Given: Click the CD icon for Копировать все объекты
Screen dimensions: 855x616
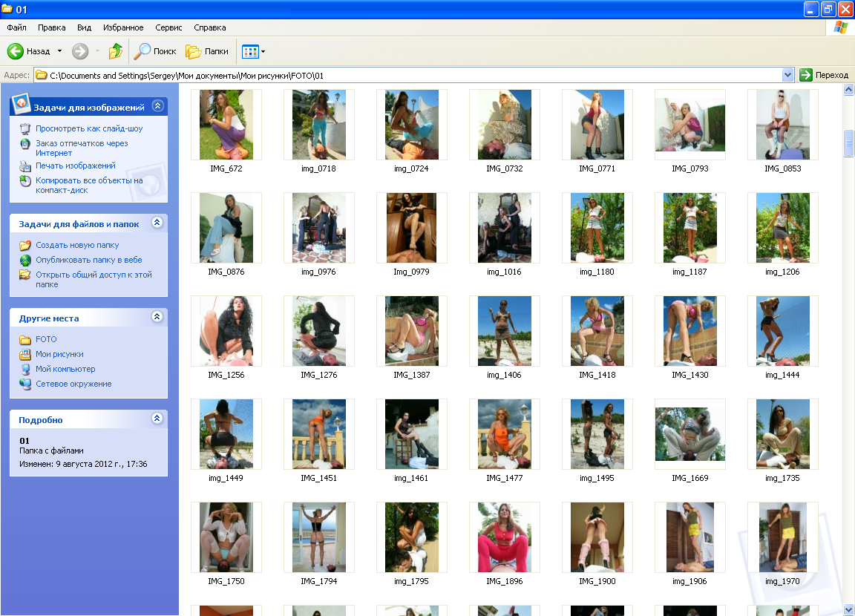Looking at the screenshot, I should (x=25, y=181).
